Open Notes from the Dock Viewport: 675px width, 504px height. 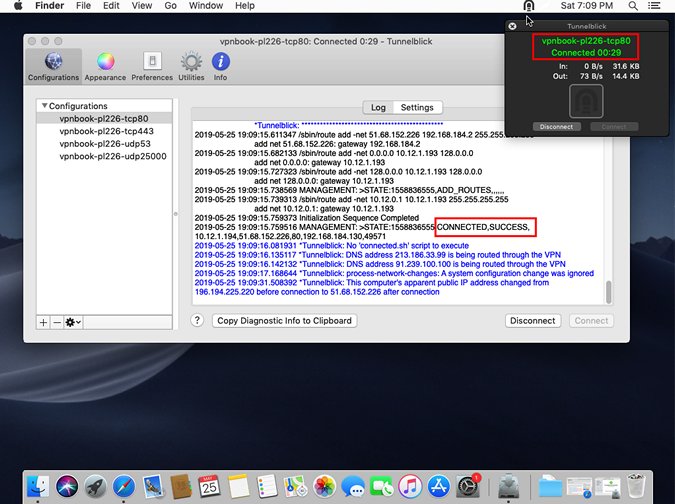tap(238, 487)
